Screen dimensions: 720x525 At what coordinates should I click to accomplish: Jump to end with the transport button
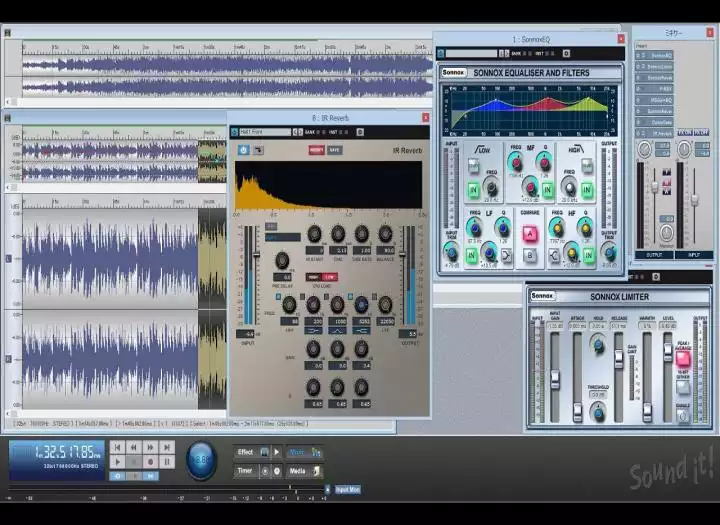pyautogui.click(x=167, y=447)
